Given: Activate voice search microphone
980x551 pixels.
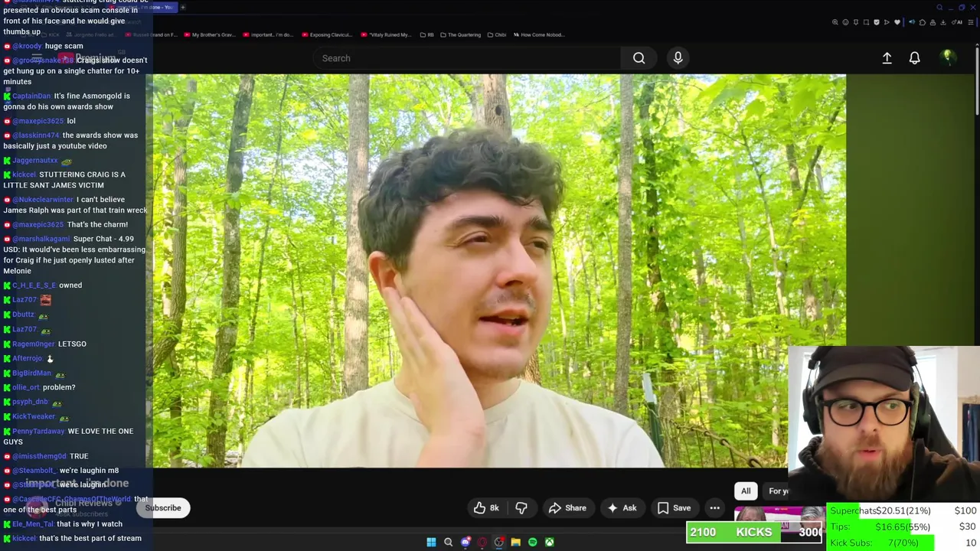Looking at the screenshot, I should click(x=678, y=58).
